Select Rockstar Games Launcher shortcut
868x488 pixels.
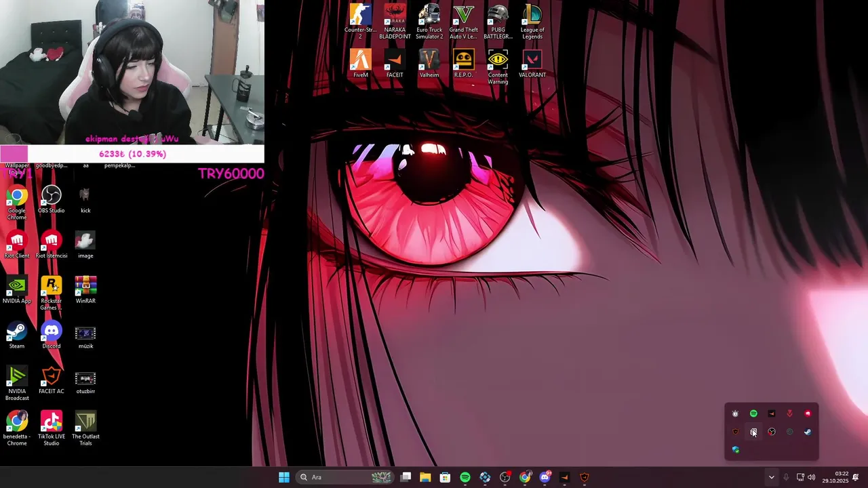coord(51,293)
